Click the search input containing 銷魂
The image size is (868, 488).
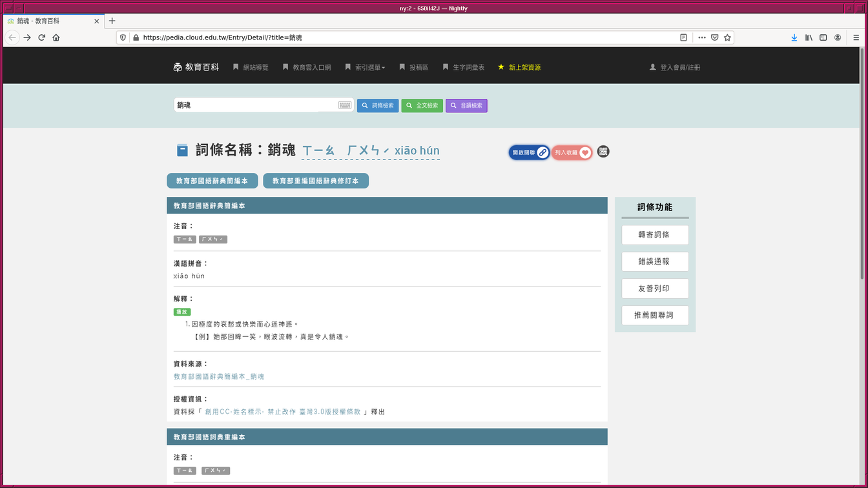click(255, 105)
